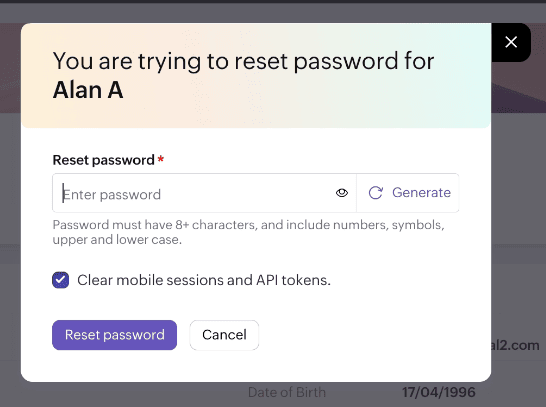Click the password requirements hint text
This screenshot has height=407, width=546.
[248, 232]
